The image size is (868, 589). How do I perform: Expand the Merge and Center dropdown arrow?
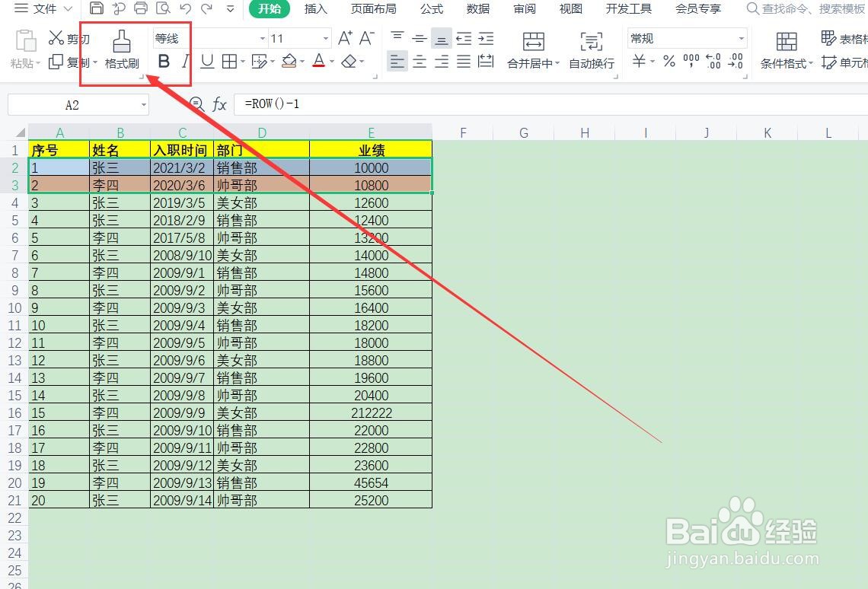pyautogui.click(x=557, y=64)
